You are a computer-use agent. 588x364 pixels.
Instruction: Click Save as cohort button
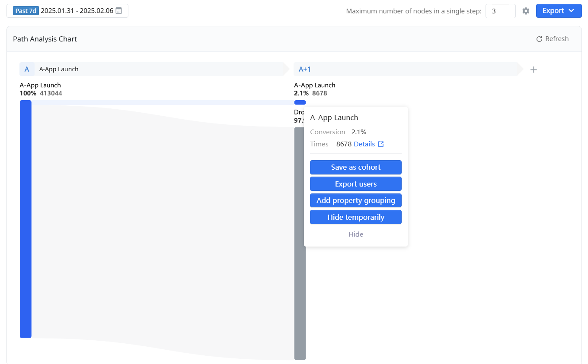(x=355, y=167)
